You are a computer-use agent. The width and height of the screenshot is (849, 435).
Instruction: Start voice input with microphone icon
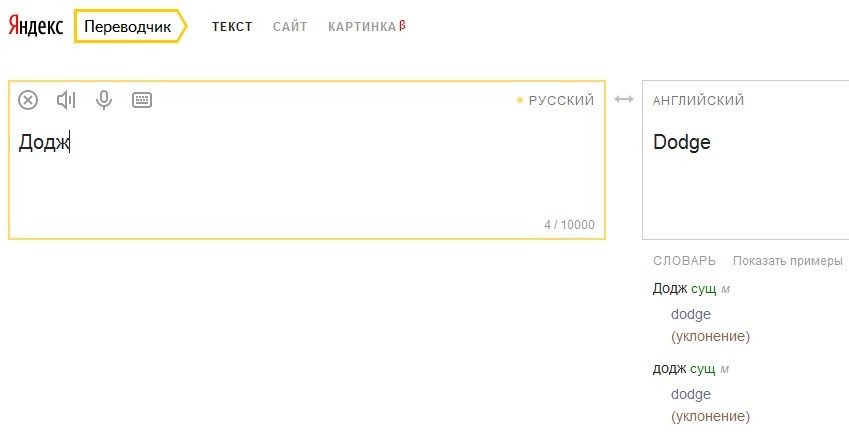click(x=103, y=100)
